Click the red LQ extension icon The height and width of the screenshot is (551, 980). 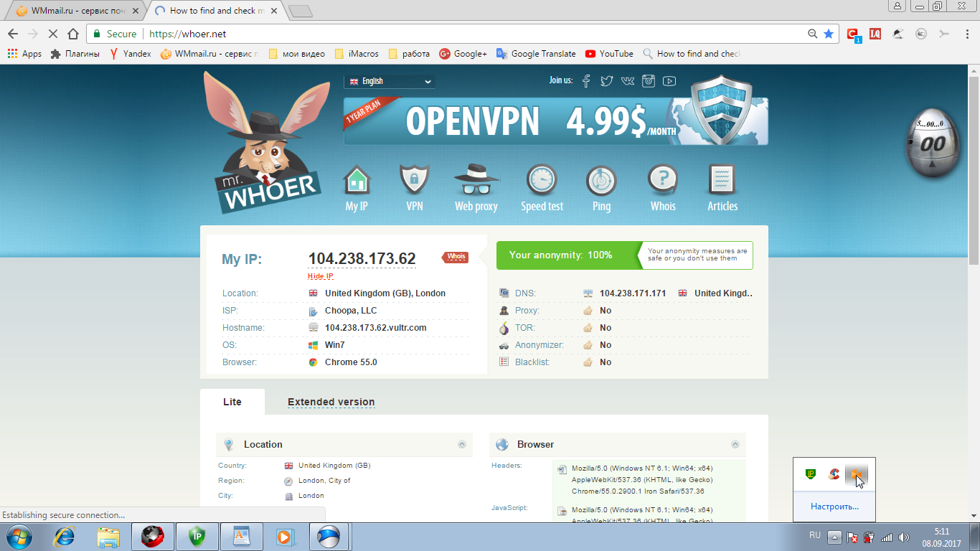[875, 34]
